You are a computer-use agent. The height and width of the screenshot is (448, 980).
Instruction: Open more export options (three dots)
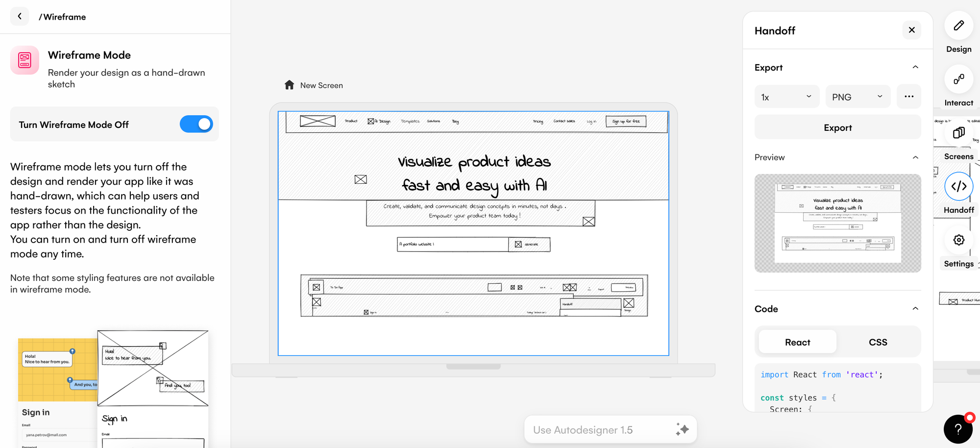point(909,97)
